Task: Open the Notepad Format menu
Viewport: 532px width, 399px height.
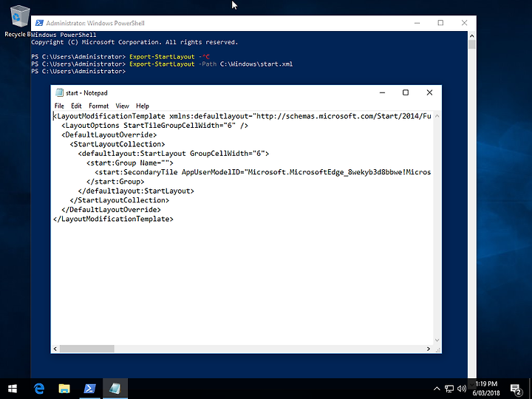Action: (x=98, y=106)
